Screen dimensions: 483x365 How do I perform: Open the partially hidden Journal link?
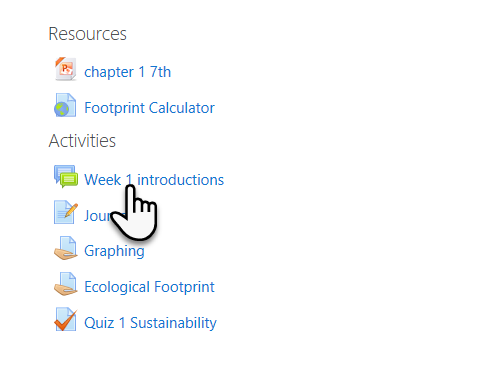coord(98,216)
